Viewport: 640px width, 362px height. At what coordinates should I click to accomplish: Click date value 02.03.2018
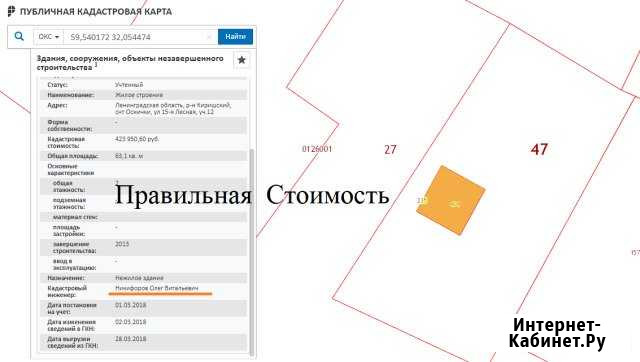coord(130,322)
